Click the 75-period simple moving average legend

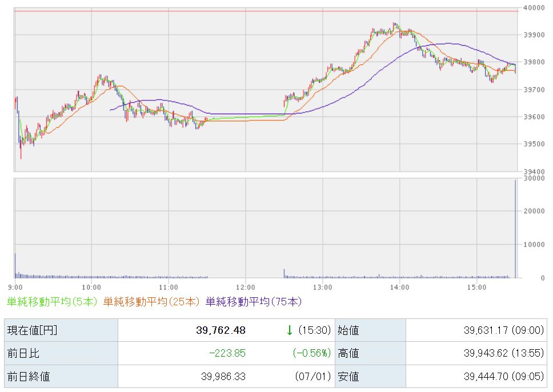(254, 301)
